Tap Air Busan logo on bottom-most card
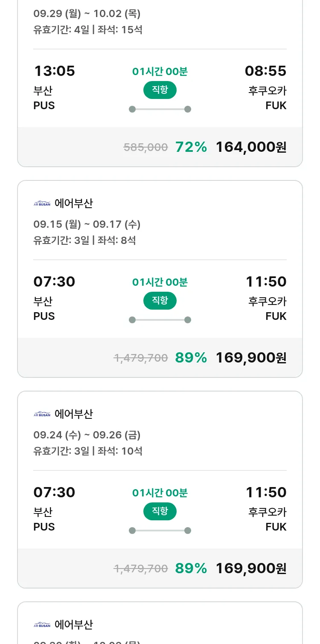This screenshot has height=644, width=320. tap(42, 625)
